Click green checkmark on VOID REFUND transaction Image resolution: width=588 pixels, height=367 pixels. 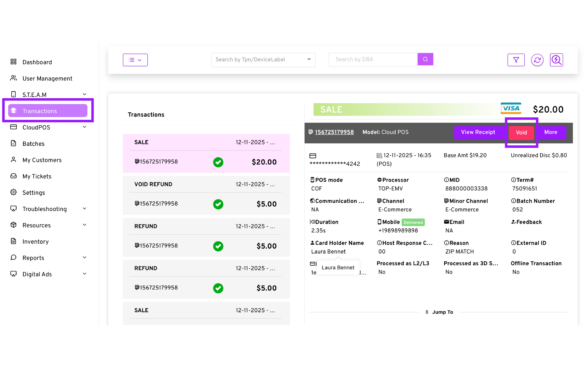click(x=218, y=204)
